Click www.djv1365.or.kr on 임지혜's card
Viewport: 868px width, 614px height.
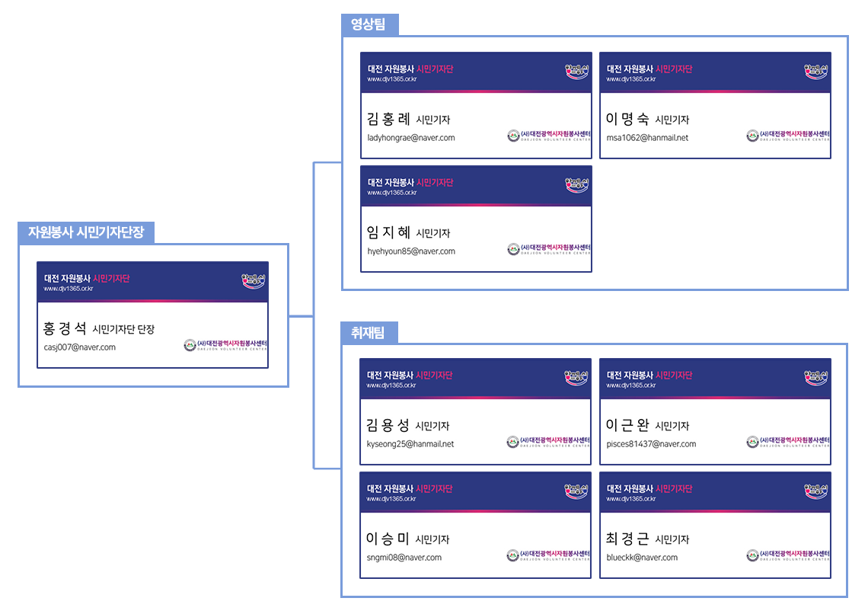pyautogui.click(x=392, y=193)
